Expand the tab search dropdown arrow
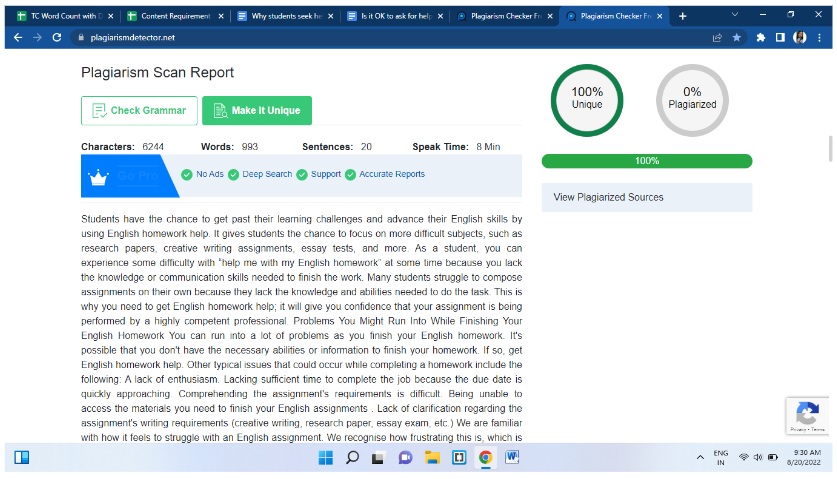Screen dimensions: 837x479 736,16
